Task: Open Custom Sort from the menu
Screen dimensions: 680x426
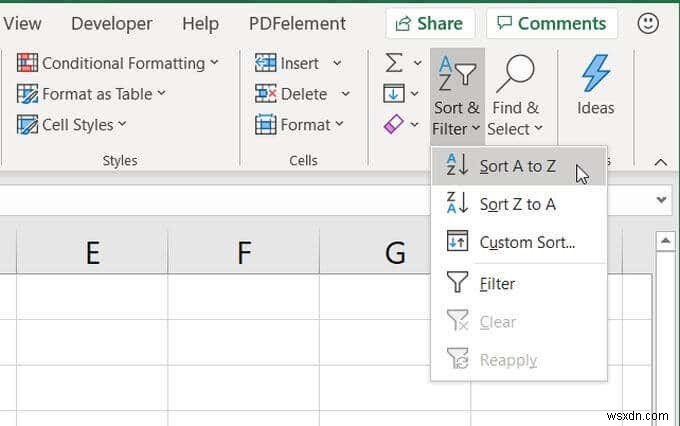Action: 527,242
